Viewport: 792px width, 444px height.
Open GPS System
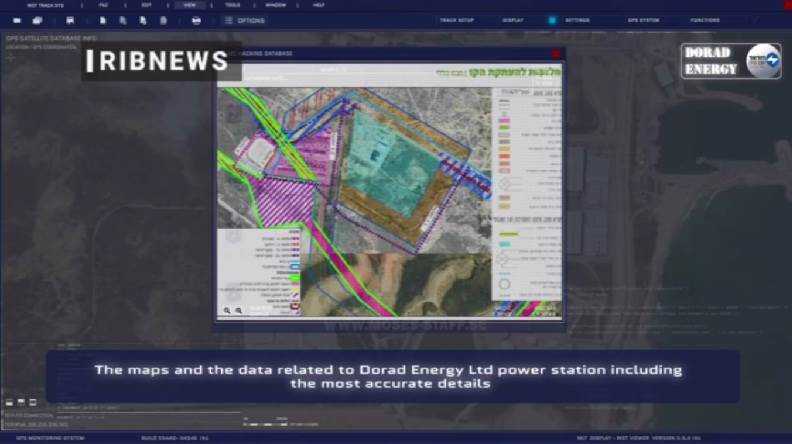(644, 20)
